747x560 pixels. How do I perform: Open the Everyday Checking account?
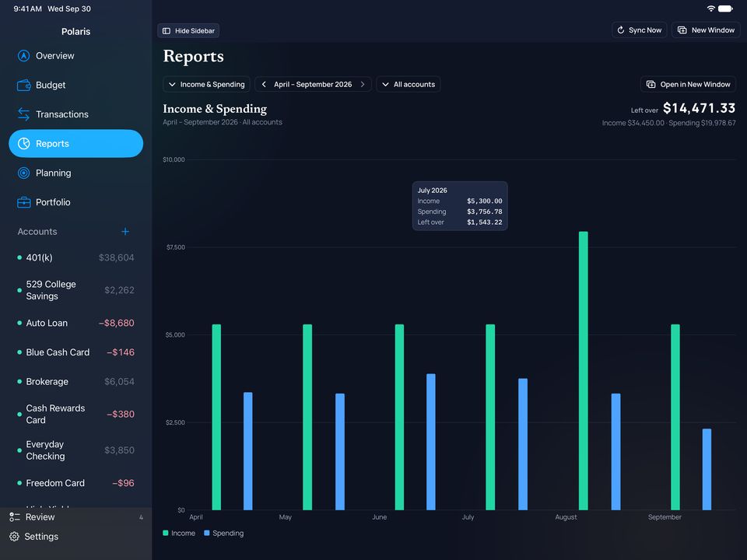pyautogui.click(x=75, y=450)
